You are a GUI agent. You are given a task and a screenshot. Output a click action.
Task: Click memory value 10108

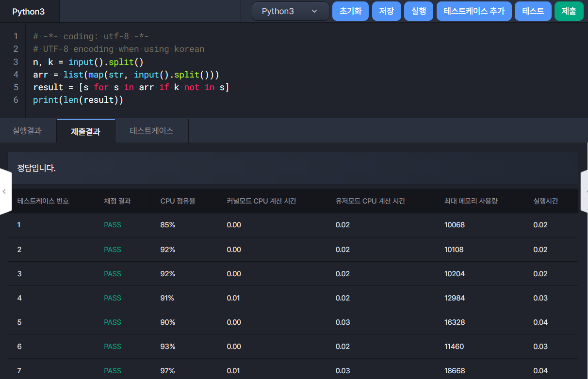(x=454, y=250)
